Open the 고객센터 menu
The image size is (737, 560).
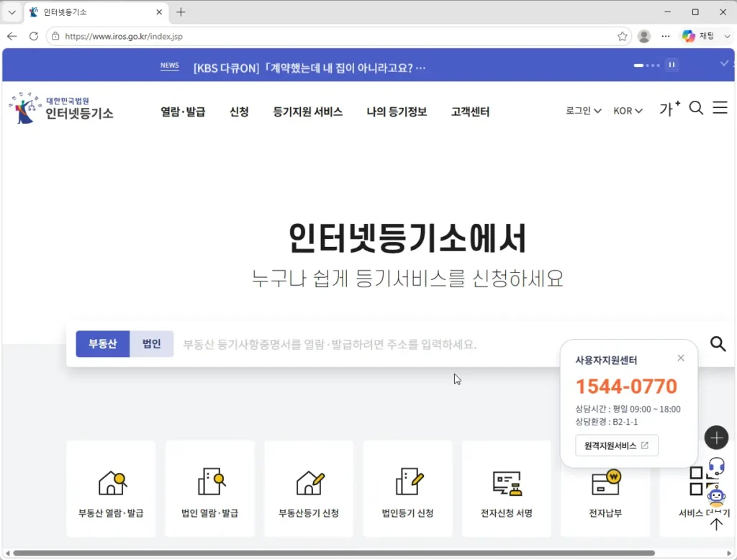click(x=471, y=112)
